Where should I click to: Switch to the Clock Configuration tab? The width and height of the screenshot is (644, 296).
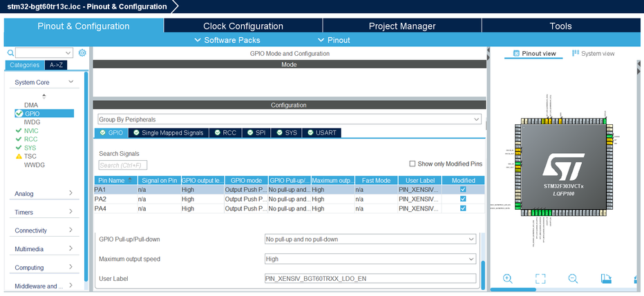(x=243, y=26)
